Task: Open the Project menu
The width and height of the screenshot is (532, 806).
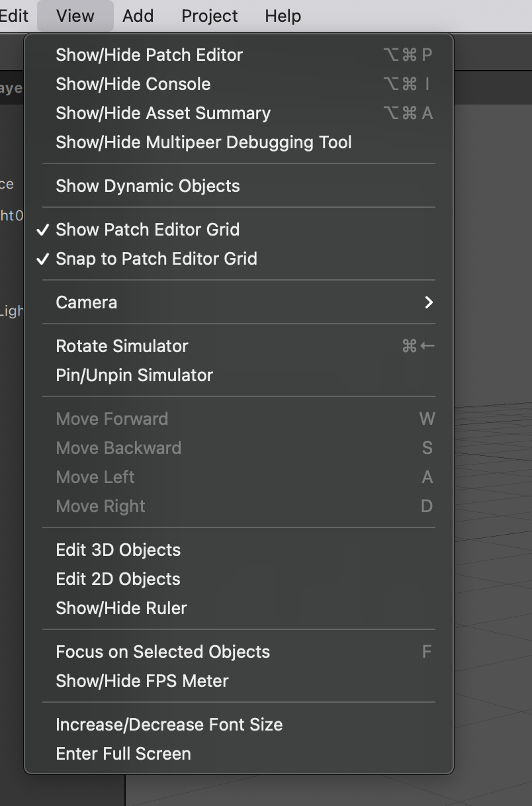Action: [x=210, y=16]
